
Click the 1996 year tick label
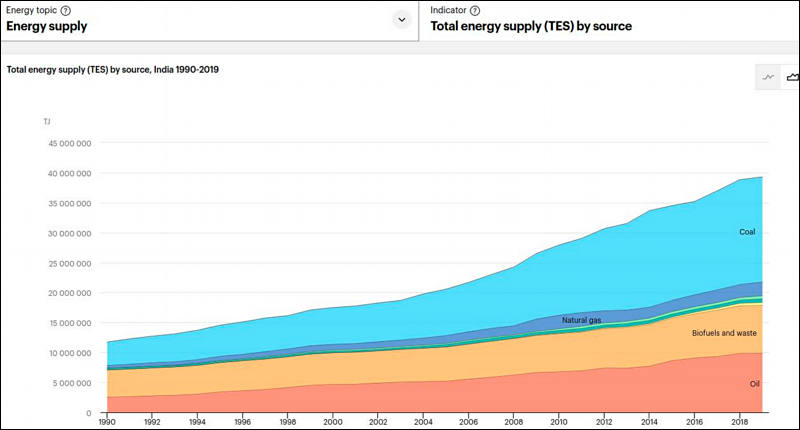point(242,422)
